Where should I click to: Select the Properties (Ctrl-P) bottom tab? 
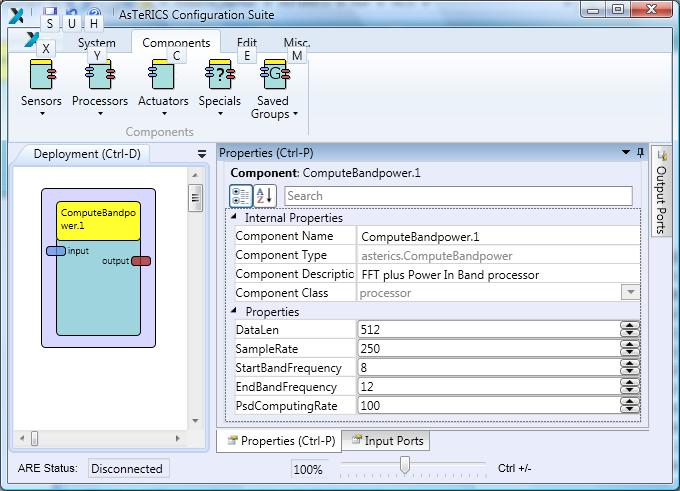click(279, 441)
